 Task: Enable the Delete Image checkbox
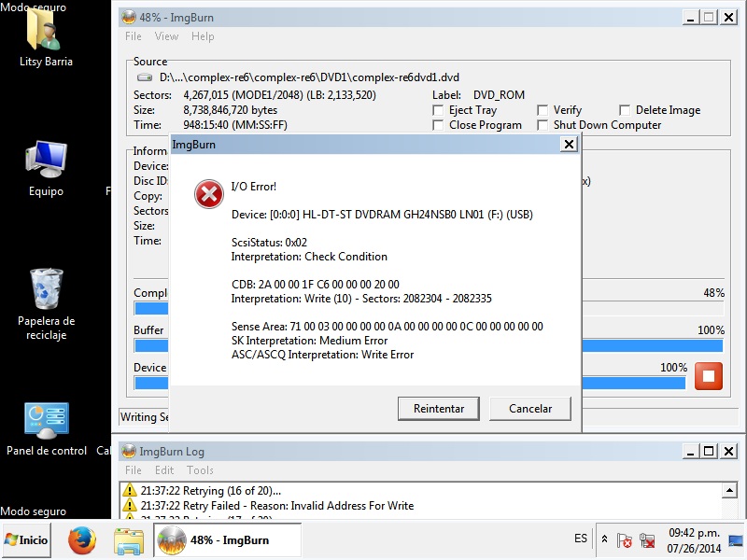pos(625,110)
